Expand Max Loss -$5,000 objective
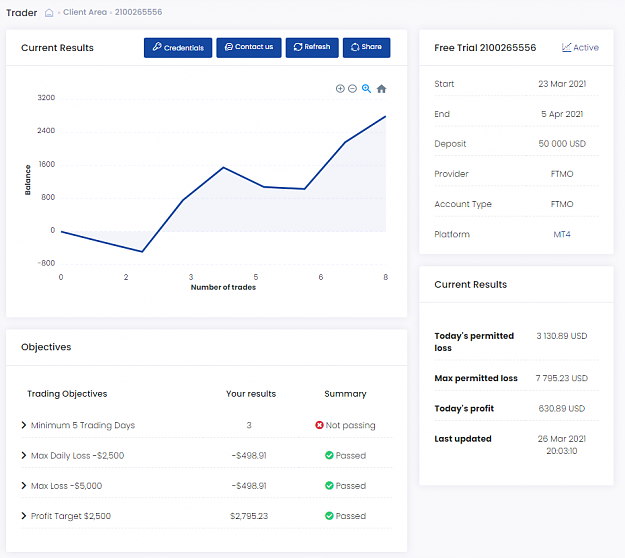625x558 pixels. pos(24,485)
